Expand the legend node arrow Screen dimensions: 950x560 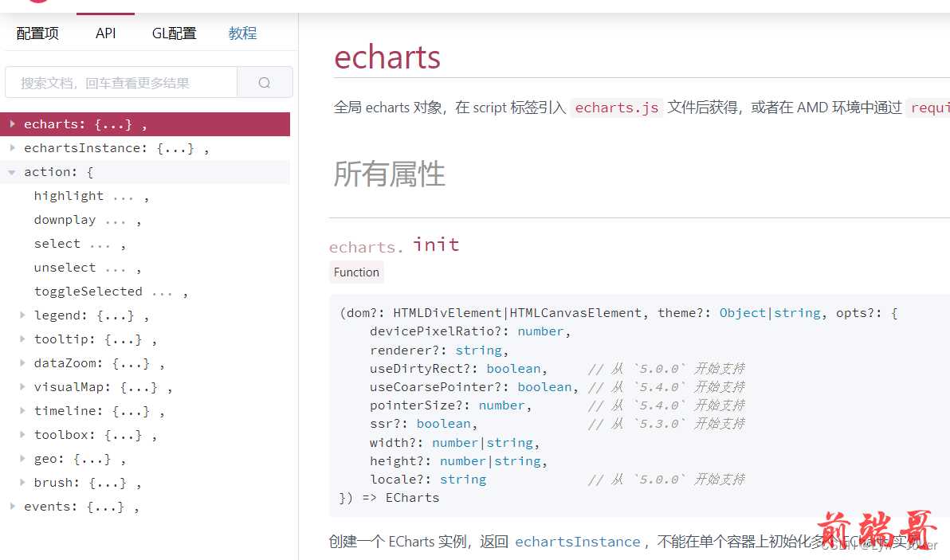[x=22, y=315]
